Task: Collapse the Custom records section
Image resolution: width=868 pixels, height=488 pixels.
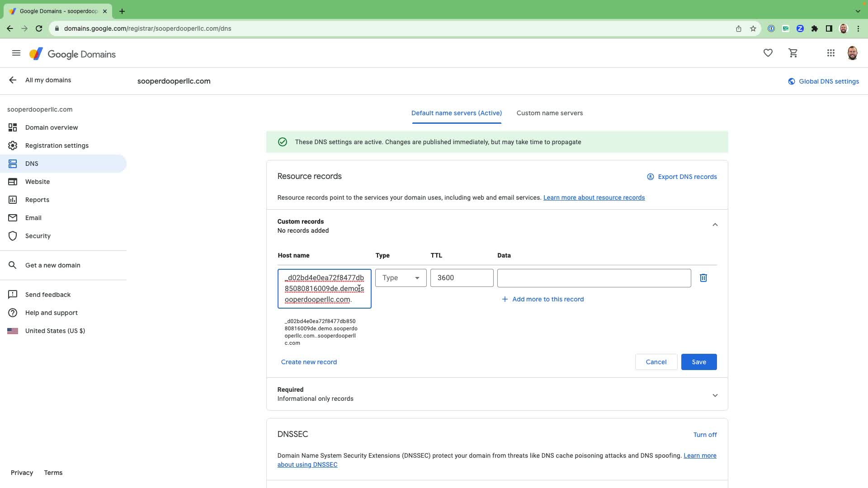Action: [x=715, y=225]
